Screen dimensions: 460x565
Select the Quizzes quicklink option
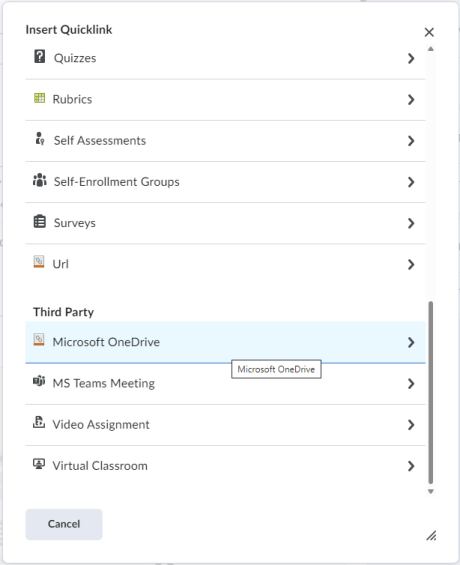225,58
